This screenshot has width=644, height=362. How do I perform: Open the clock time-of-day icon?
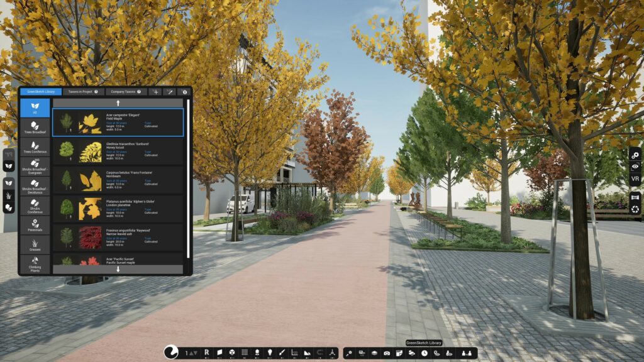(425, 353)
